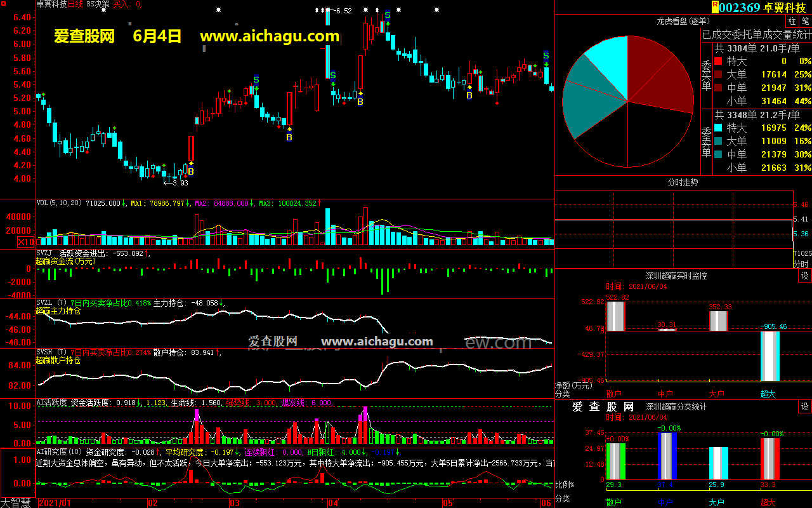This screenshot has width=812, height=508.
Task: Click the 大智慧 logo at bottom left
Action: tap(17, 502)
